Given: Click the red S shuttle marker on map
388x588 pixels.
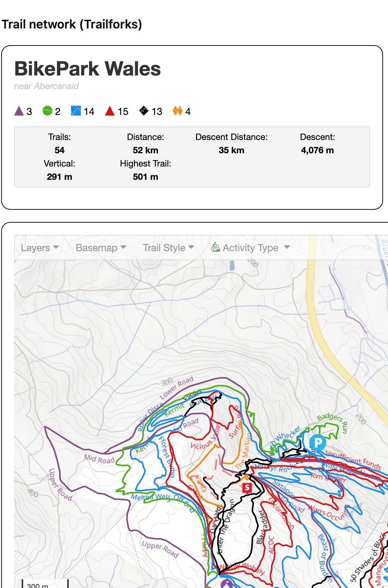Looking at the screenshot, I should (247, 487).
